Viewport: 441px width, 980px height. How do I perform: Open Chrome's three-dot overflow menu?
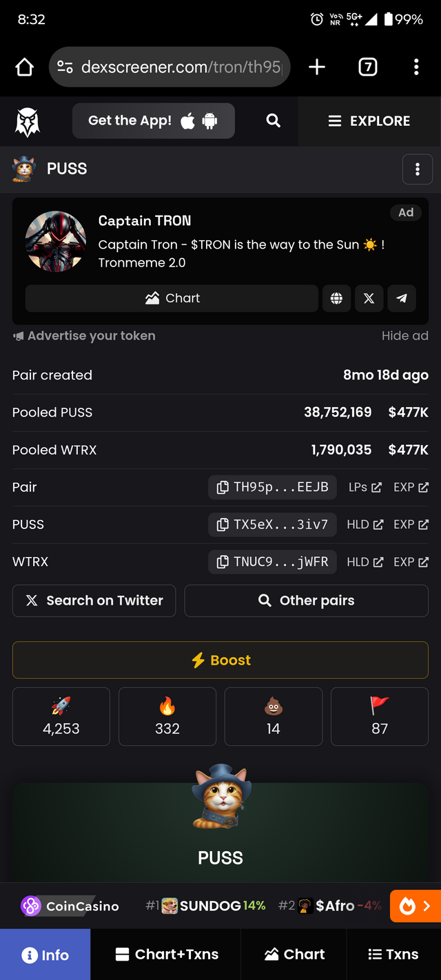coord(416,67)
